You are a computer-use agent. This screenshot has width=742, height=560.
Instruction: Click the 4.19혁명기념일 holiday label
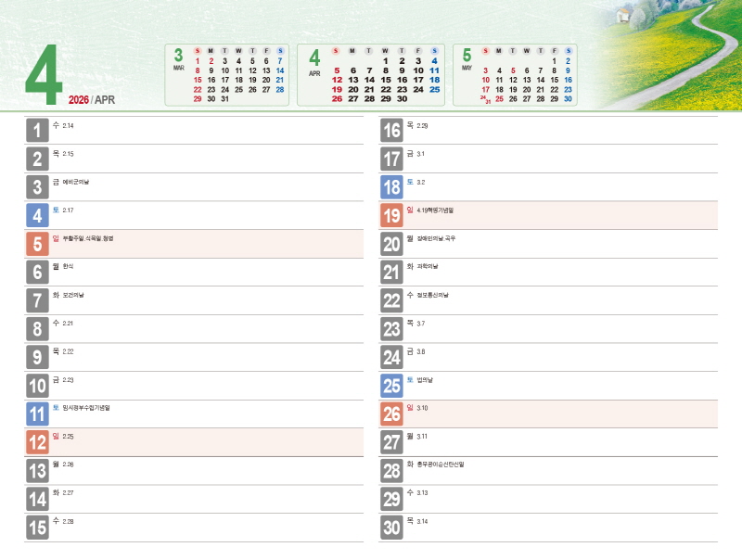(436, 210)
